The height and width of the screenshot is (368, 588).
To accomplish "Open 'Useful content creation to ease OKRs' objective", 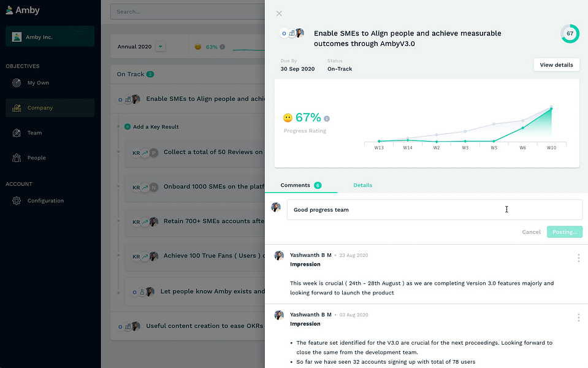I will pos(188,326).
